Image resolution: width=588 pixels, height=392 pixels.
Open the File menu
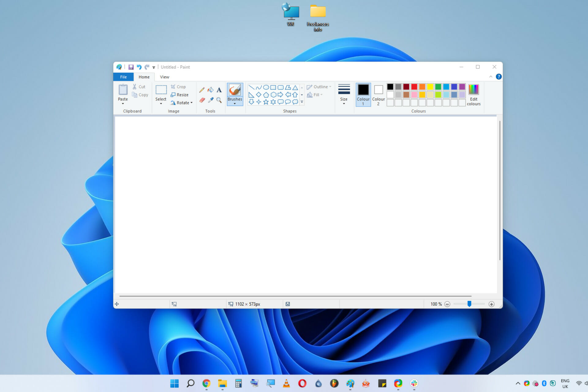click(123, 77)
